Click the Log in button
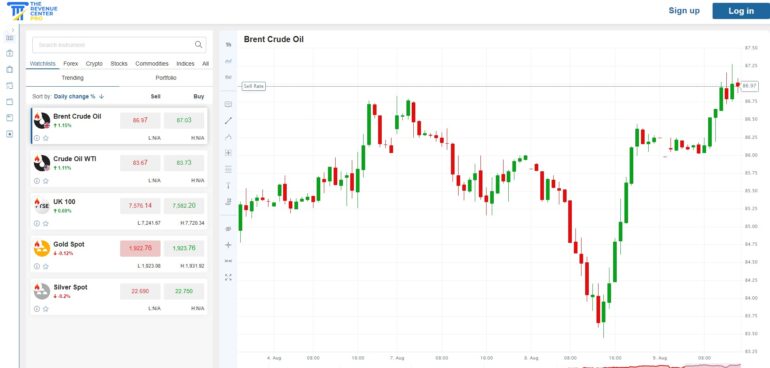This screenshot has height=368, width=770. click(x=741, y=11)
